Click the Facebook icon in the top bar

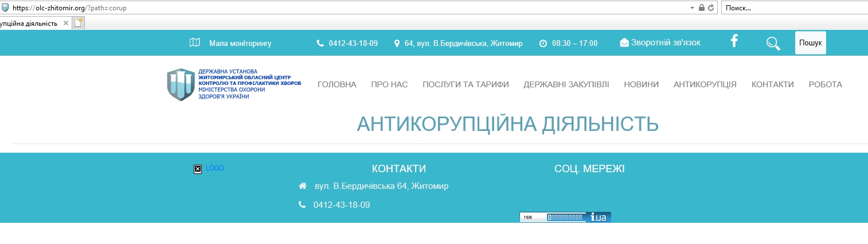733,41
